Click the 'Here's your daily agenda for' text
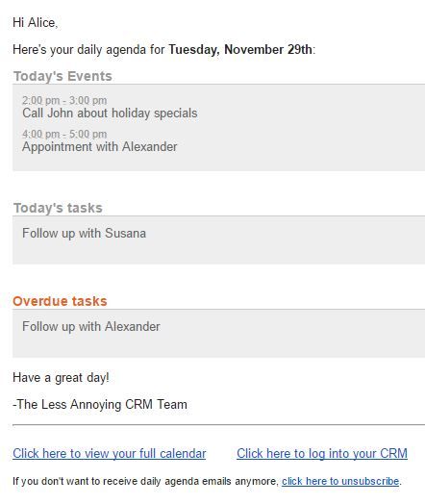 (x=88, y=50)
